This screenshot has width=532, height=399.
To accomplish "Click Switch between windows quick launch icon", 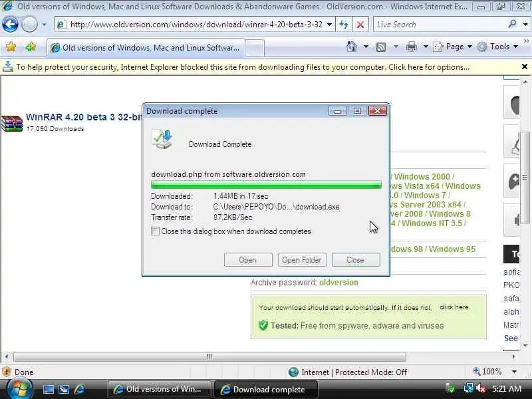I will tap(64, 389).
